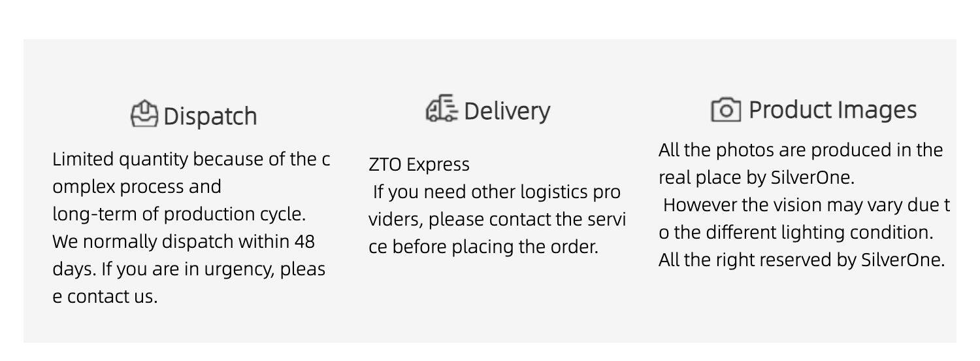
Task: Click the 'e contact us.' text
Action: [x=105, y=297]
